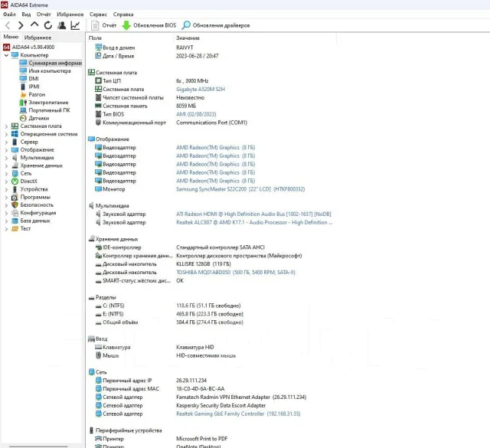This screenshot has height=448, width=490.
Task: Open the TOSHIBA MQ01ABD050 disk link
Action: [x=236, y=273]
